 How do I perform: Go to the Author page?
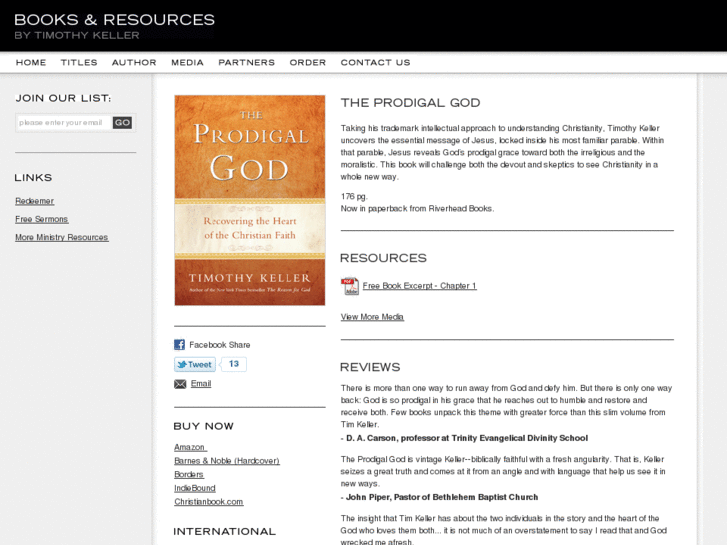pyautogui.click(x=134, y=63)
